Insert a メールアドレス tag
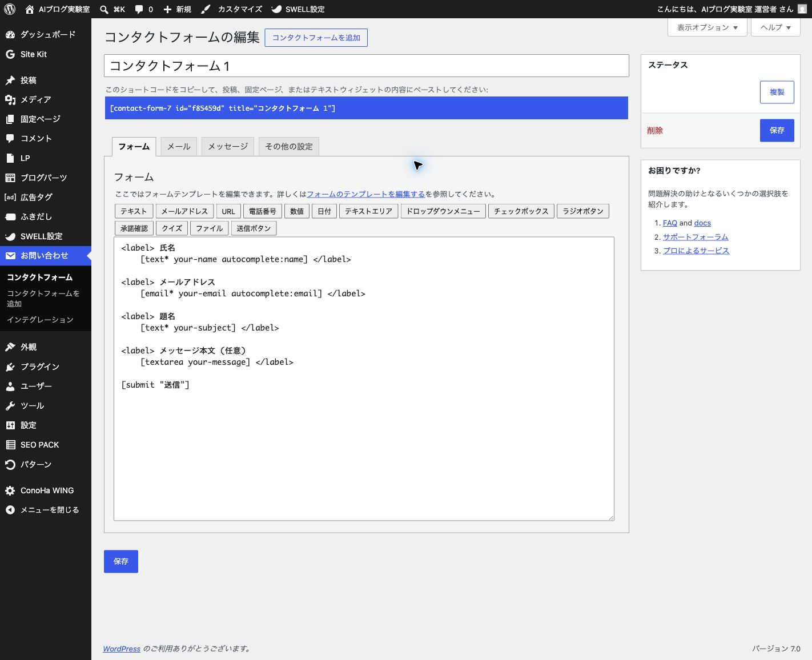This screenshot has height=660, width=812. point(184,211)
